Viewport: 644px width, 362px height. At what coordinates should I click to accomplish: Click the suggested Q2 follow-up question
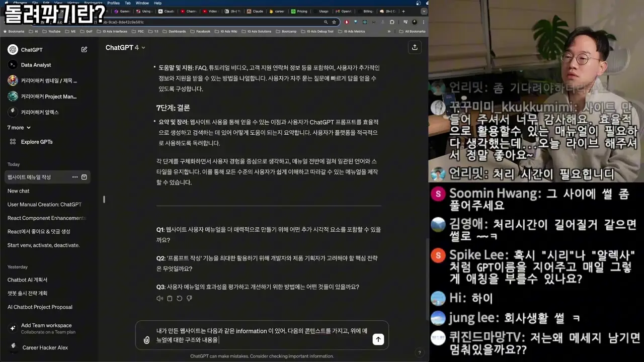click(x=267, y=263)
